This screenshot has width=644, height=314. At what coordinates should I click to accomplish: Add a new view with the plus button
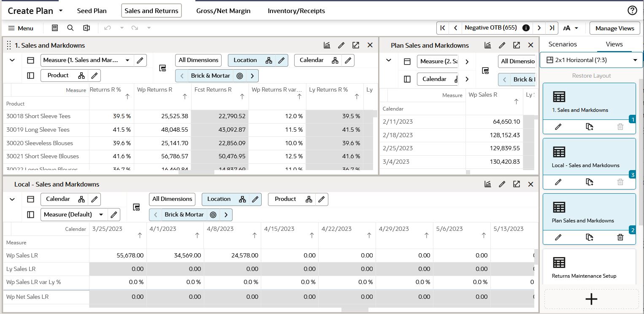(591, 299)
